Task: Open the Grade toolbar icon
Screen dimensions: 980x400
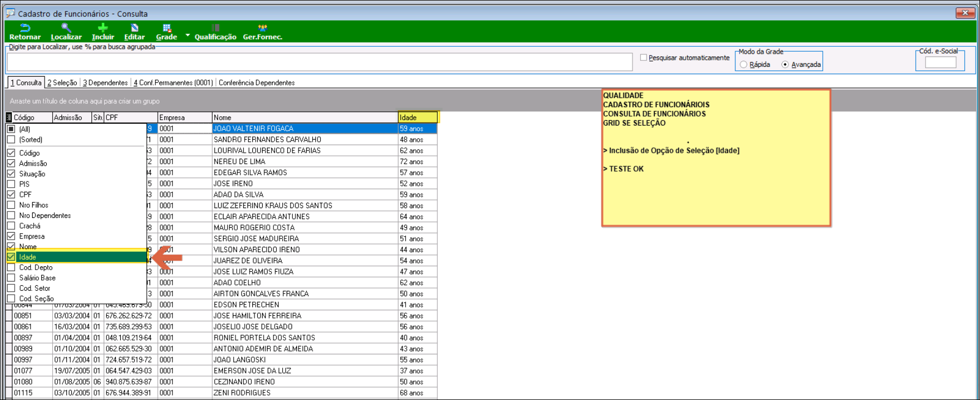Action: pos(166,28)
